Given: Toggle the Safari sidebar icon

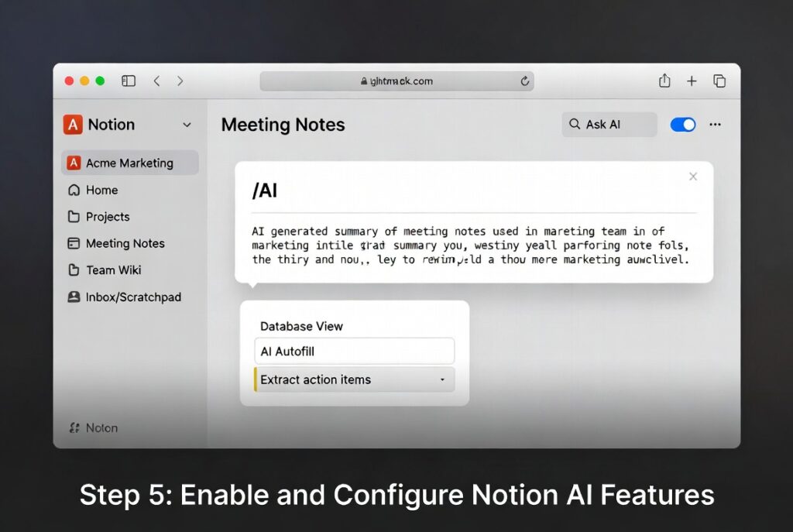Looking at the screenshot, I should [x=129, y=81].
